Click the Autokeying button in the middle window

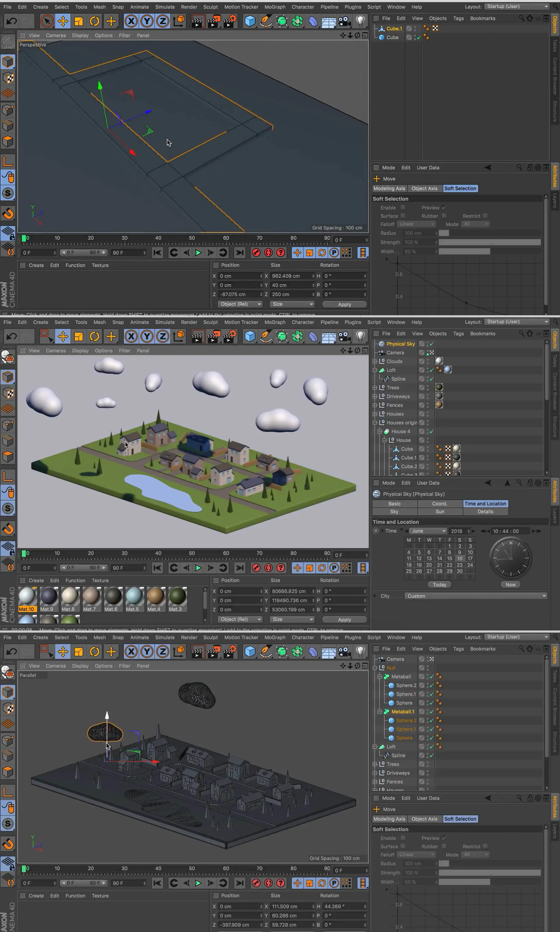(x=268, y=568)
